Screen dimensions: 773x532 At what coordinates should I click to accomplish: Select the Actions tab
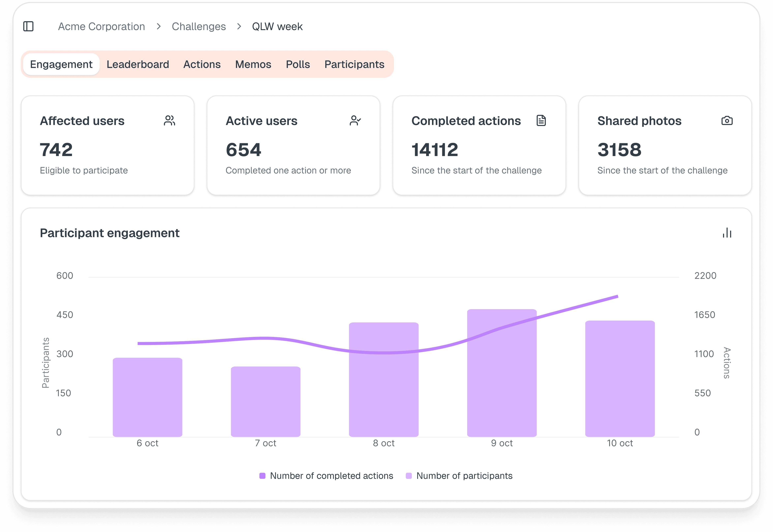[202, 64]
